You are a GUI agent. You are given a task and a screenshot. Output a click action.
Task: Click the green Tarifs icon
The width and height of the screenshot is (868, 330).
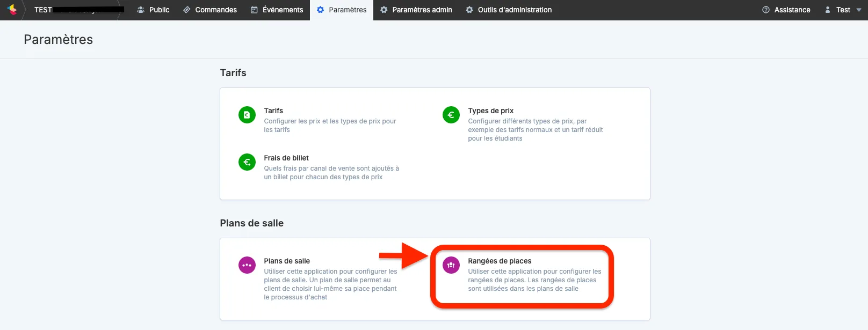point(247,115)
